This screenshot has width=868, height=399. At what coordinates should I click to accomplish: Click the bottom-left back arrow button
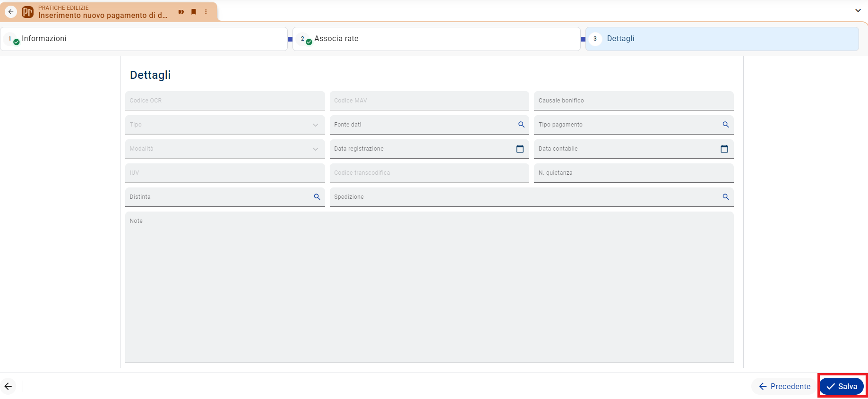pos(8,386)
